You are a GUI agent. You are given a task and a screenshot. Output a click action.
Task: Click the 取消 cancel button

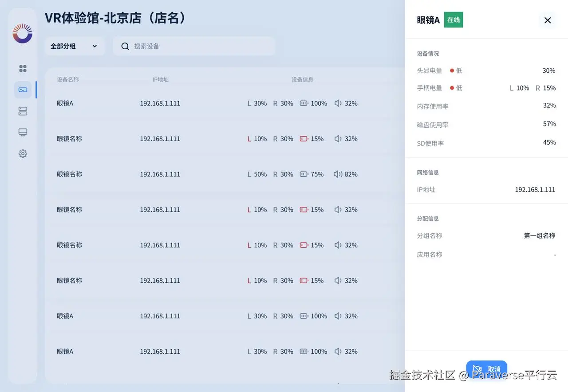pos(487,369)
